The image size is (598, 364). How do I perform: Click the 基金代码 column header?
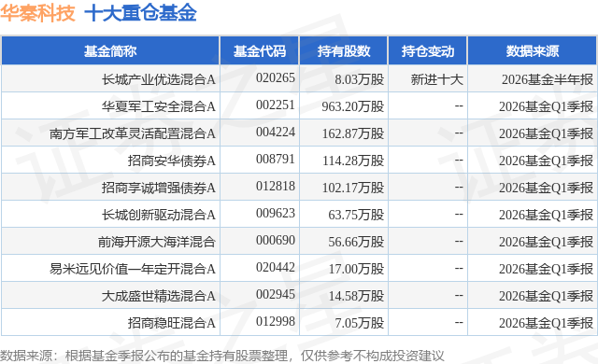click(260, 51)
